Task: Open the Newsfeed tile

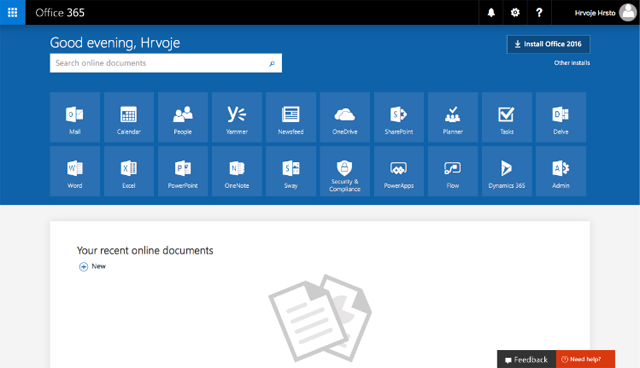Action: tap(291, 117)
